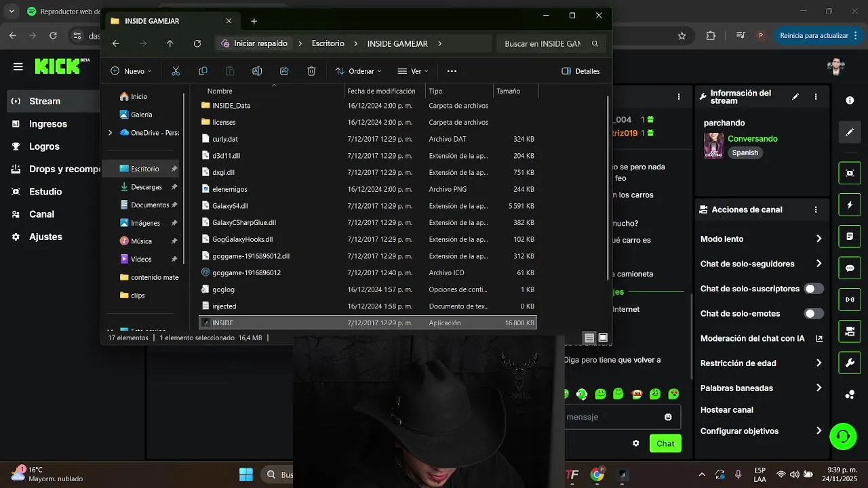Go up one folder level in Explorer
The image size is (868, 488).
pyautogui.click(x=170, y=43)
